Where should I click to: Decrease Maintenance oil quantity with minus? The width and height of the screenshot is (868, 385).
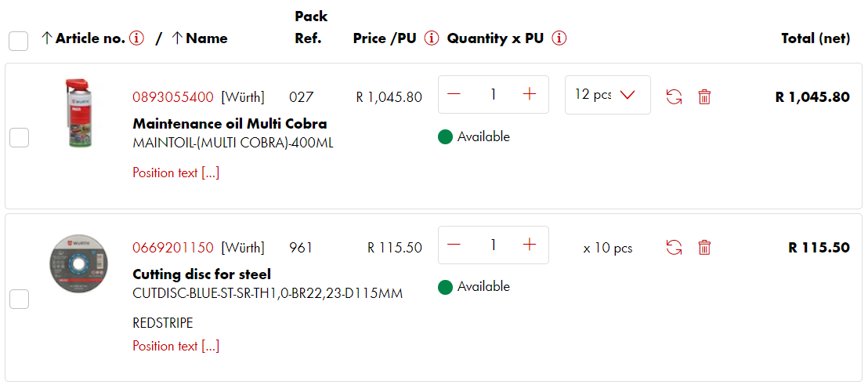coord(454,94)
